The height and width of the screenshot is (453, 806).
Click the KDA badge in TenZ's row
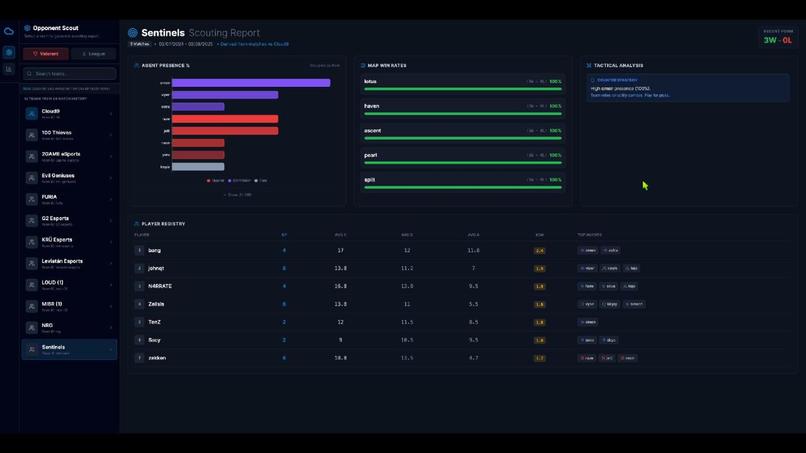(539, 322)
